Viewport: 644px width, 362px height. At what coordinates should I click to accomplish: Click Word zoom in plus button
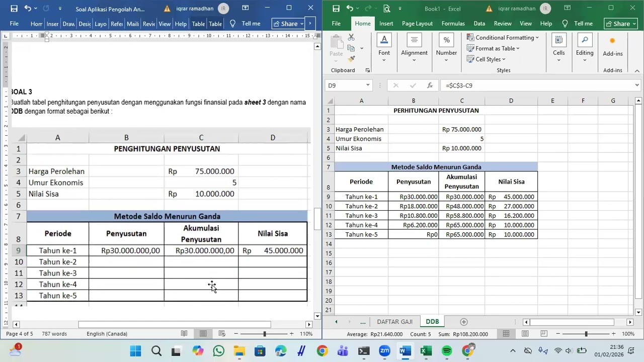291,334
